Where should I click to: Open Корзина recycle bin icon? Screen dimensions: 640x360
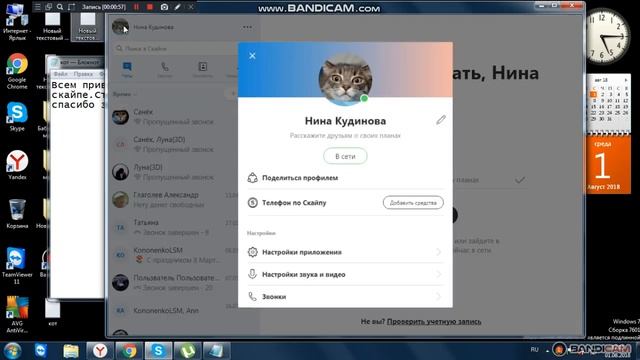[x=17, y=213]
